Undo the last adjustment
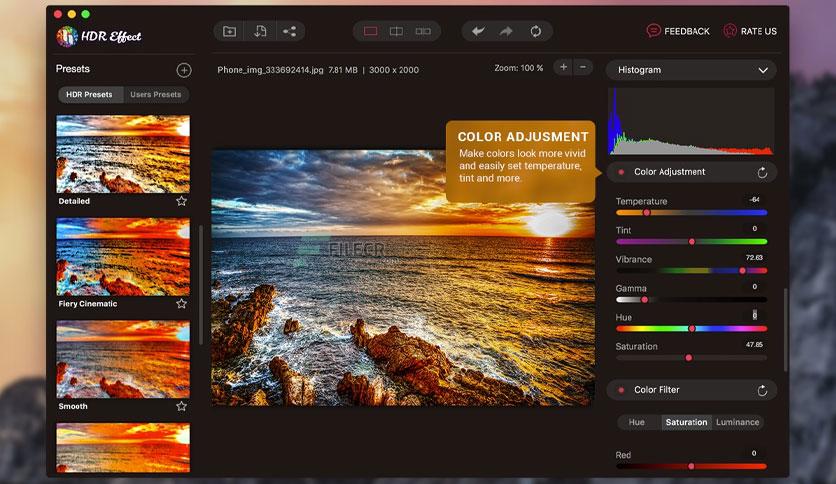836x484 pixels. pos(478,31)
